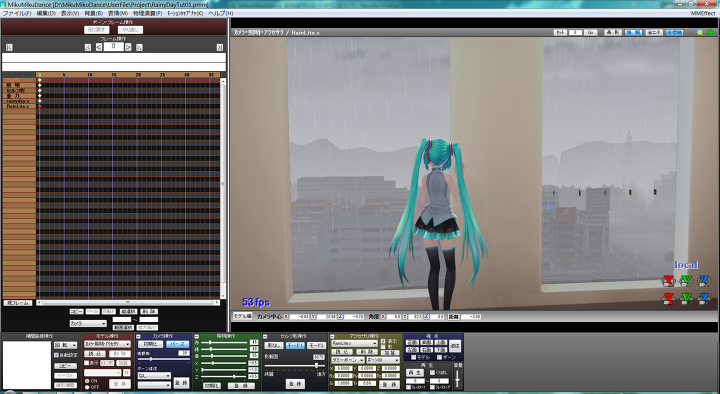This screenshot has height=394, width=720.
Task: Click the magnifier zoom icon in viewport
Action: point(700,33)
